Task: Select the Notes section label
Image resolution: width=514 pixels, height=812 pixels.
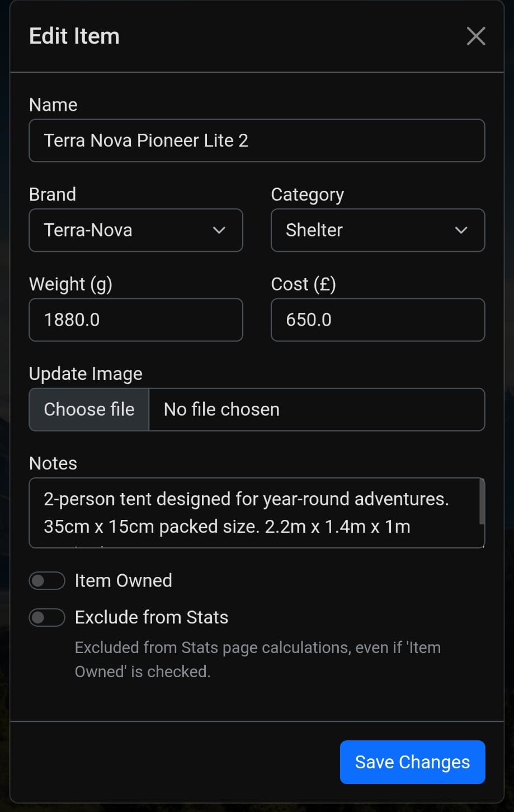Action: coord(53,463)
